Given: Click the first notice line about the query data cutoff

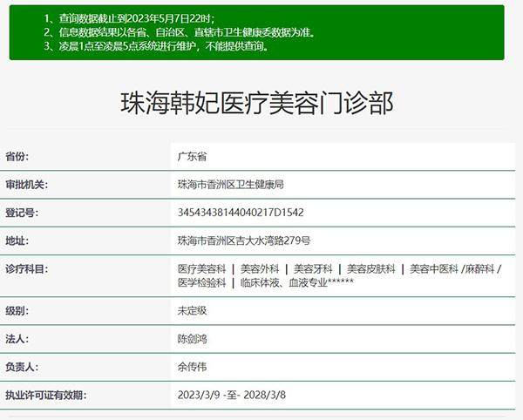Looking at the screenshot, I should tap(133, 18).
